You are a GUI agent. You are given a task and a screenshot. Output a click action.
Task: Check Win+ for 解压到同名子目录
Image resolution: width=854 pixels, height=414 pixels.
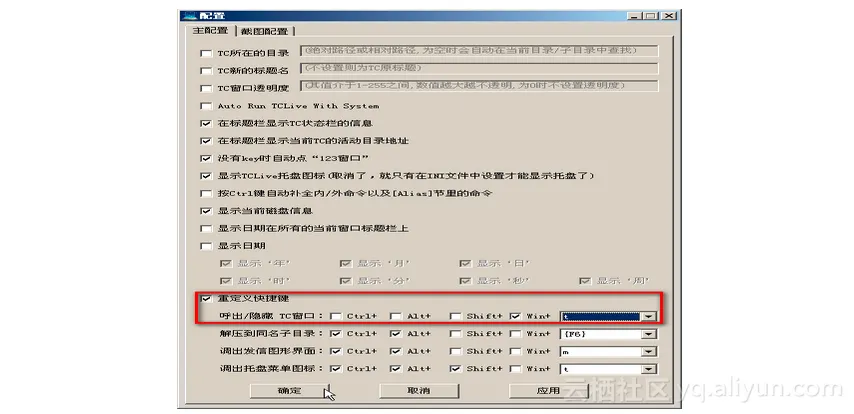pyautogui.click(x=515, y=334)
